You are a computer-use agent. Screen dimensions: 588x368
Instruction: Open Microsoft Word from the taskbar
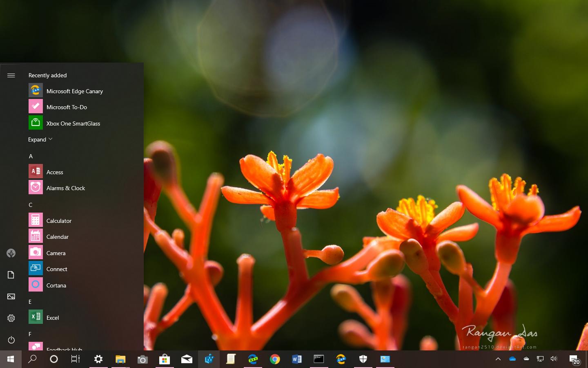pyautogui.click(x=297, y=359)
